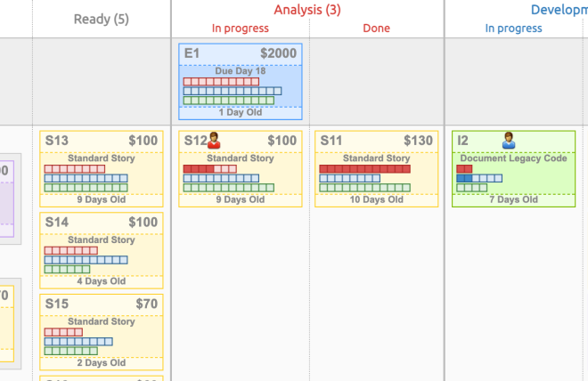Click the blue development bar on E1
This screenshot has height=381, width=588.
coord(232,91)
